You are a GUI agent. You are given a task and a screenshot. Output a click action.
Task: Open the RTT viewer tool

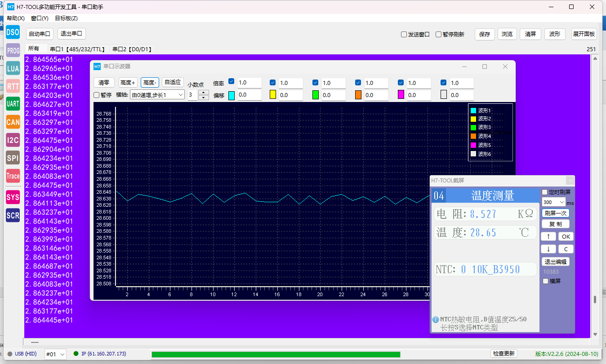click(13, 86)
